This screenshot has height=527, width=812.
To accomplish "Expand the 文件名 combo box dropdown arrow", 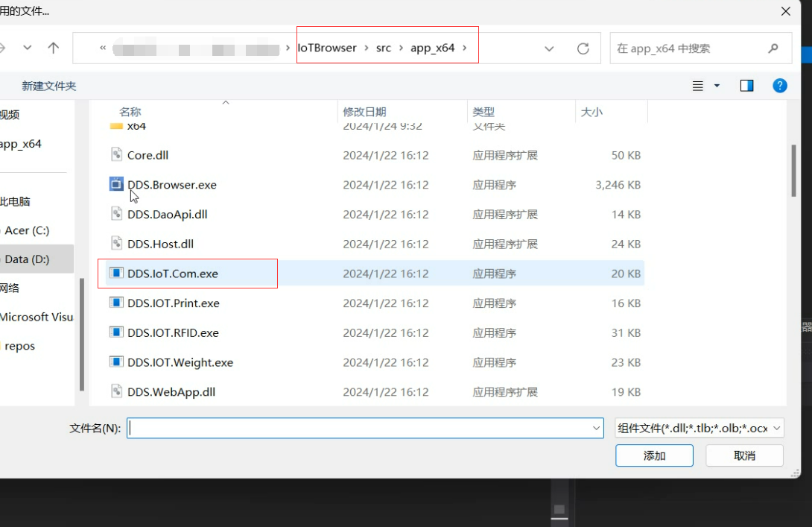I will [596, 428].
